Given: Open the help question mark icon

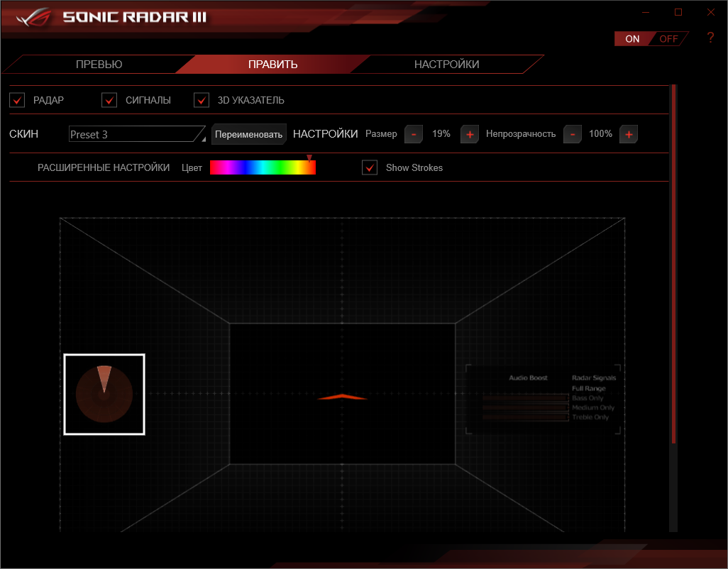Looking at the screenshot, I should click(710, 38).
